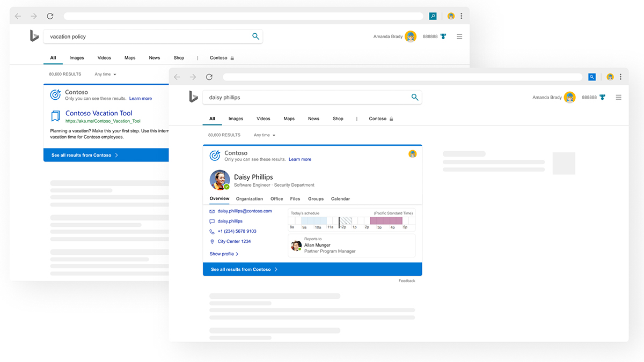The height and width of the screenshot is (362, 644).
Task: Click Bing logo in daisy phillips window
Action: pos(194,97)
